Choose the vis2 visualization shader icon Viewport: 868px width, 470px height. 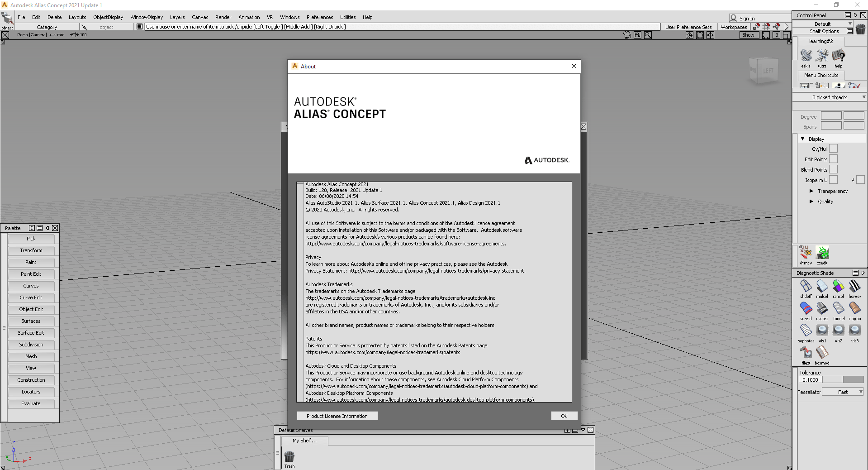tap(838, 331)
